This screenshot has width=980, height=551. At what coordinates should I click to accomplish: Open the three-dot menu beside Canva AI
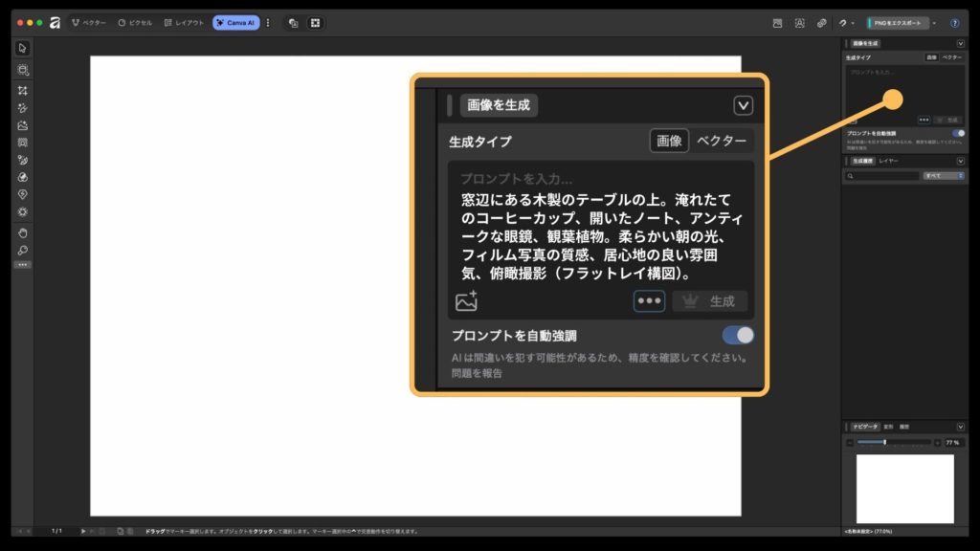(268, 23)
